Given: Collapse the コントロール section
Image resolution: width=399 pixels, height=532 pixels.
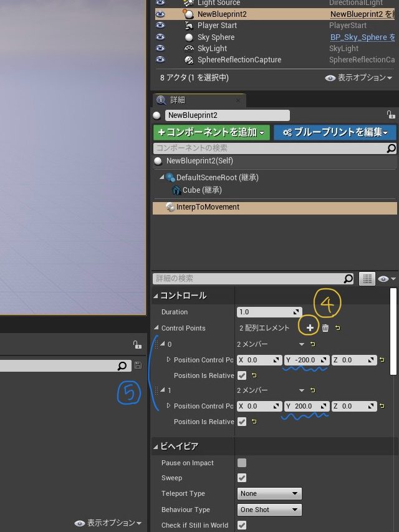Looking at the screenshot, I should tap(156, 296).
